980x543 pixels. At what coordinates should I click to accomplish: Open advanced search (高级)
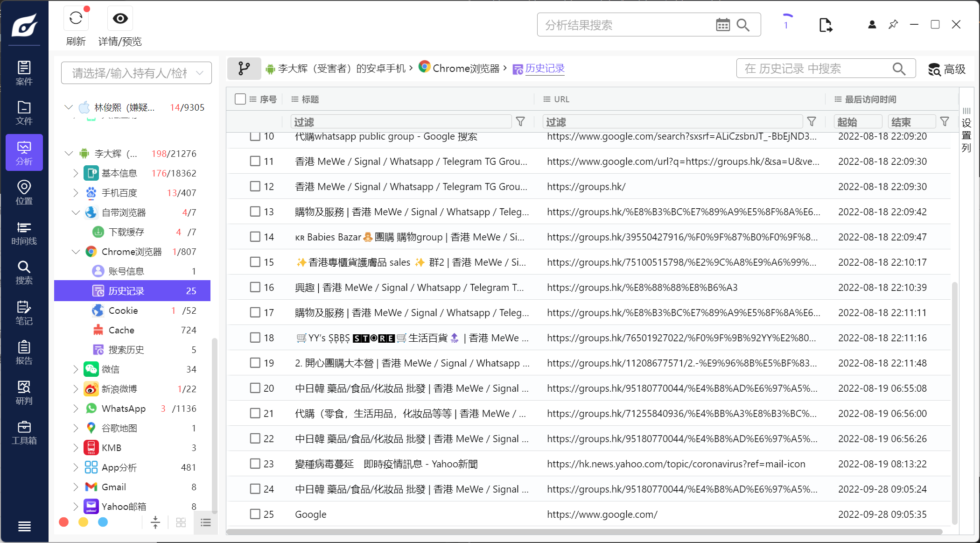coord(946,69)
